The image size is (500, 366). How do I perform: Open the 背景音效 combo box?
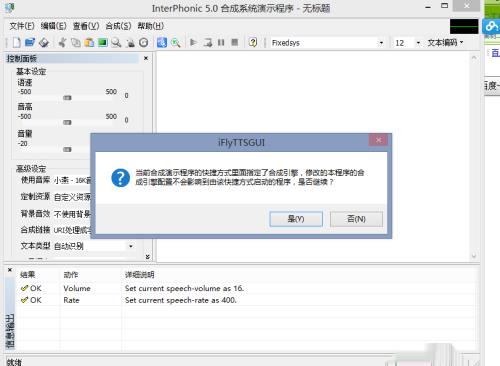coord(72,214)
